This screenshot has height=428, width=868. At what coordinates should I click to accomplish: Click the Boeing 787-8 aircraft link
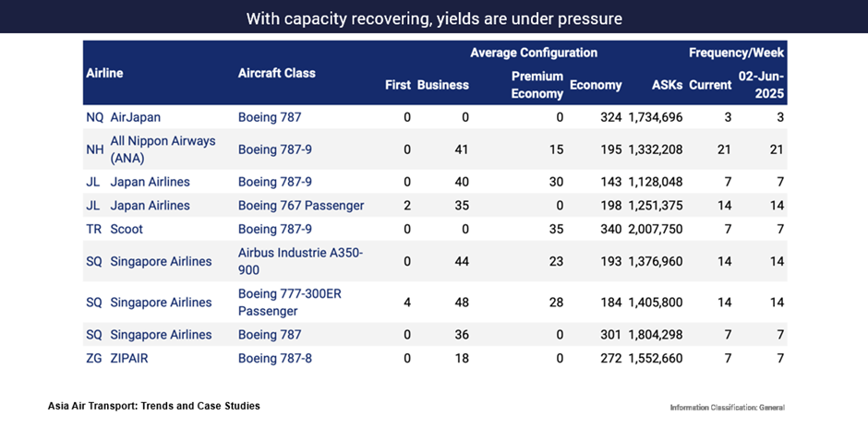[275, 358]
